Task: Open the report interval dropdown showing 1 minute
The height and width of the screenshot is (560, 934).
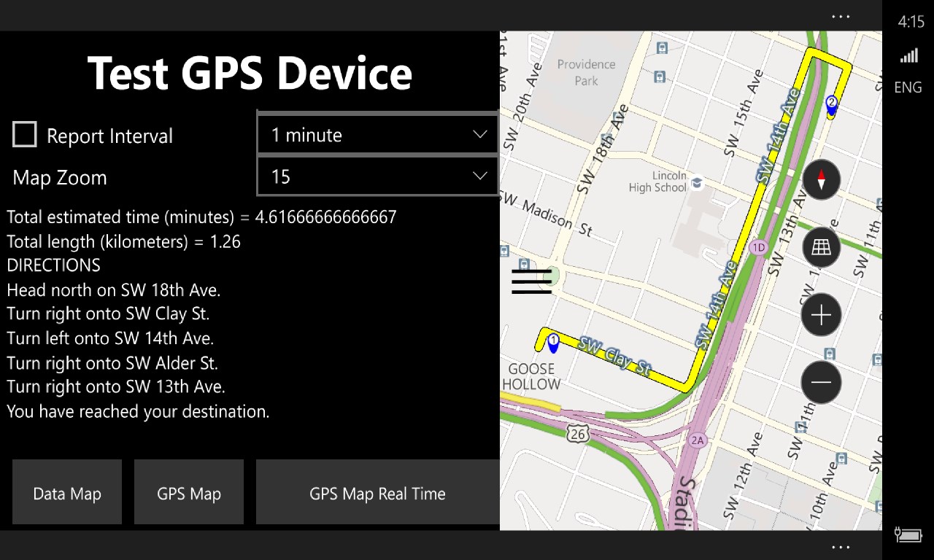Action: click(x=377, y=134)
